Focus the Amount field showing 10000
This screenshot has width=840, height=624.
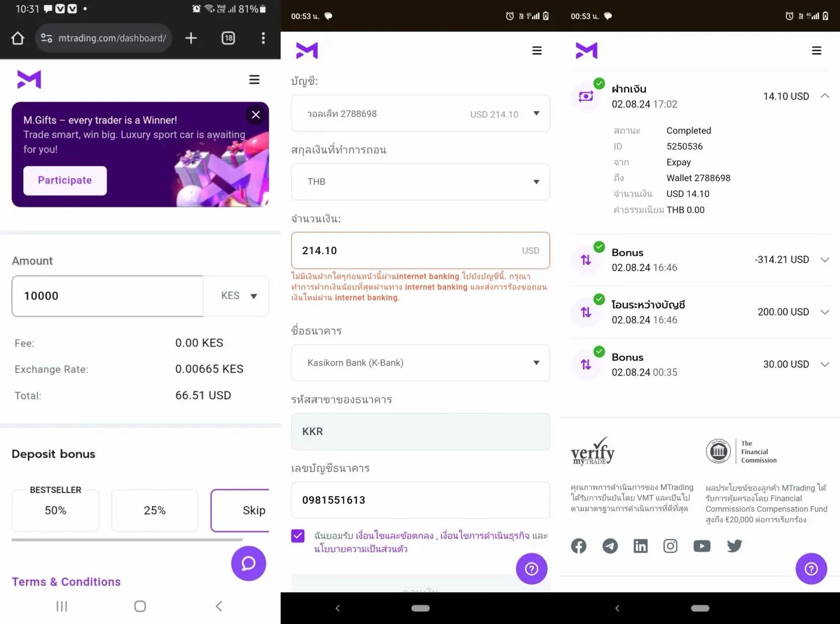click(x=107, y=296)
